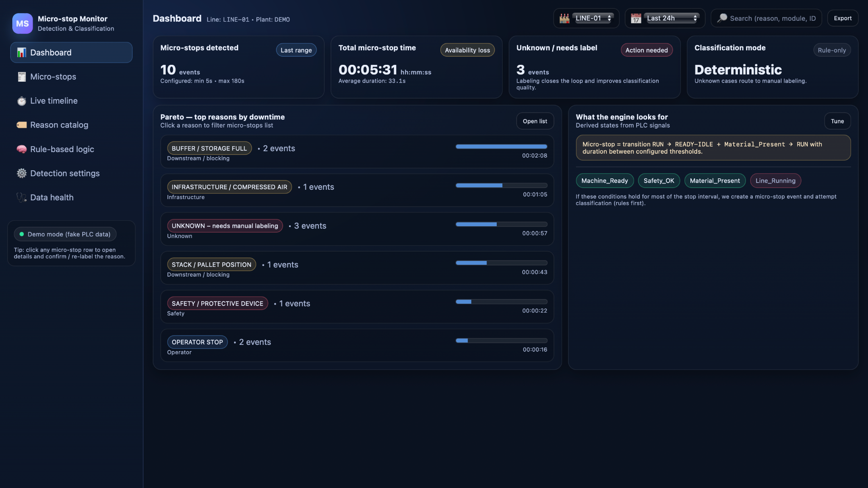Viewport: 868px width, 488px height.
Task: Toggle the Line_Running signal chip
Action: tap(775, 180)
